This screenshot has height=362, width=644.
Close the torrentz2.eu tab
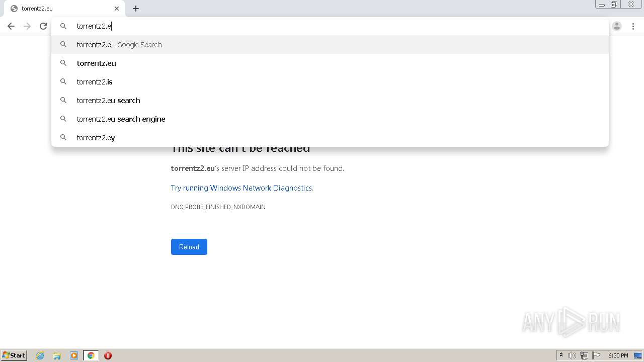(x=117, y=9)
